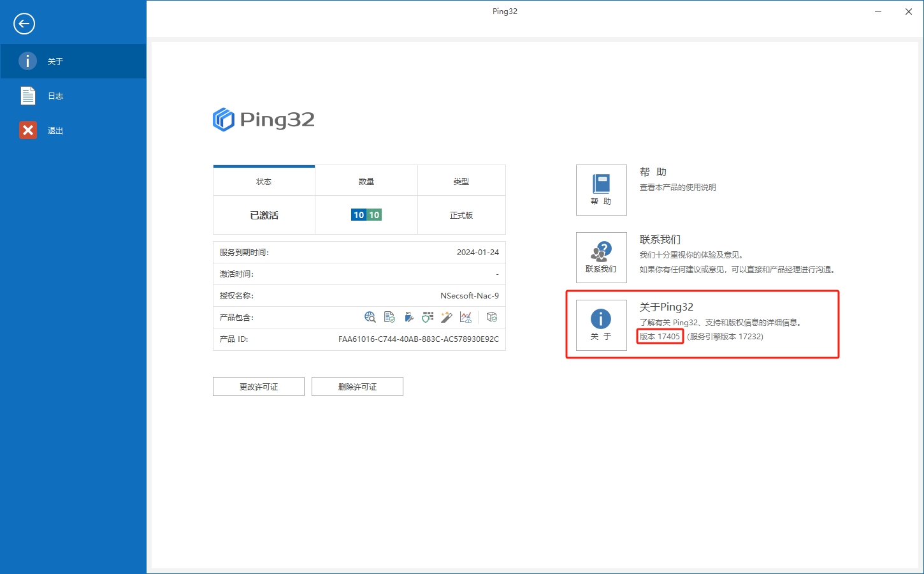Open the 帮助 book icon tile
Screen dimensions: 924x574
602,190
